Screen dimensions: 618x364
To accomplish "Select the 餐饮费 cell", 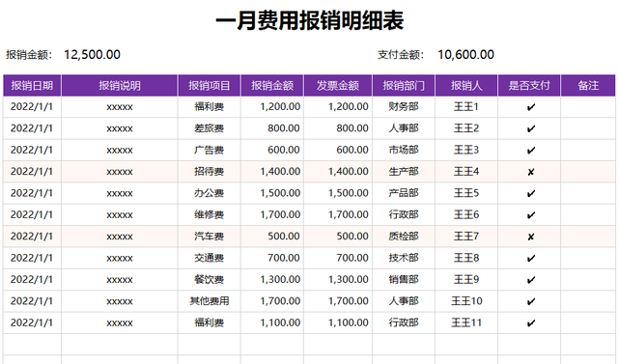I will click(210, 280).
